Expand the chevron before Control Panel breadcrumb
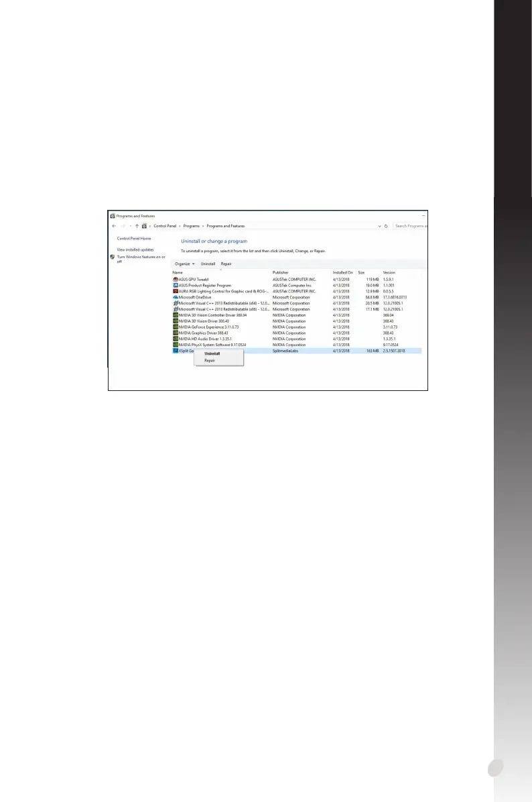 [150, 226]
